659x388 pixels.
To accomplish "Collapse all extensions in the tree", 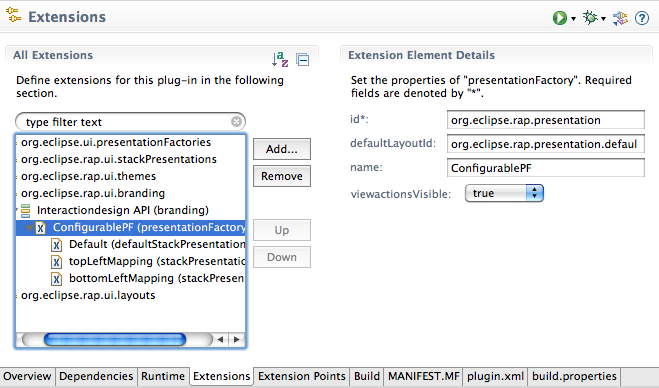I will point(303,60).
